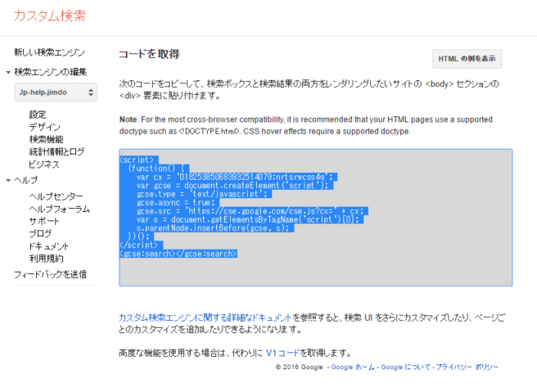Open the Jp-help.jimdo engine dropdown
Viewport: 537px width, 392px height.
(56, 92)
